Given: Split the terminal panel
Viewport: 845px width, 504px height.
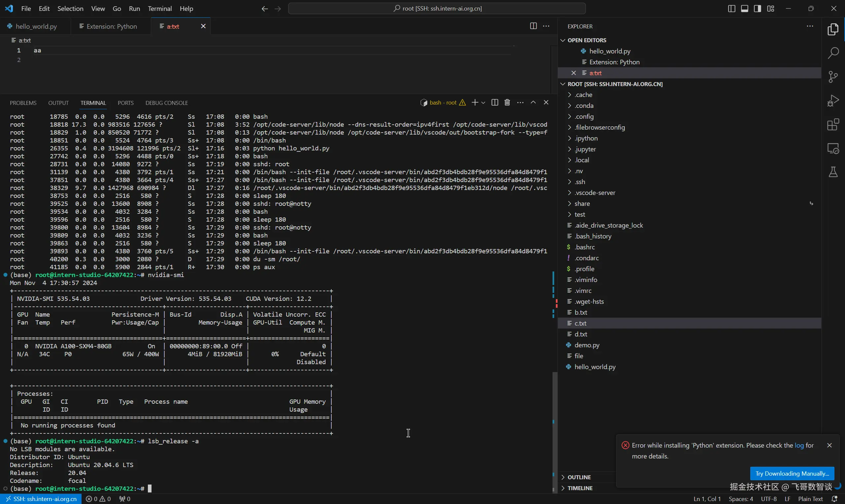Looking at the screenshot, I should tap(495, 103).
